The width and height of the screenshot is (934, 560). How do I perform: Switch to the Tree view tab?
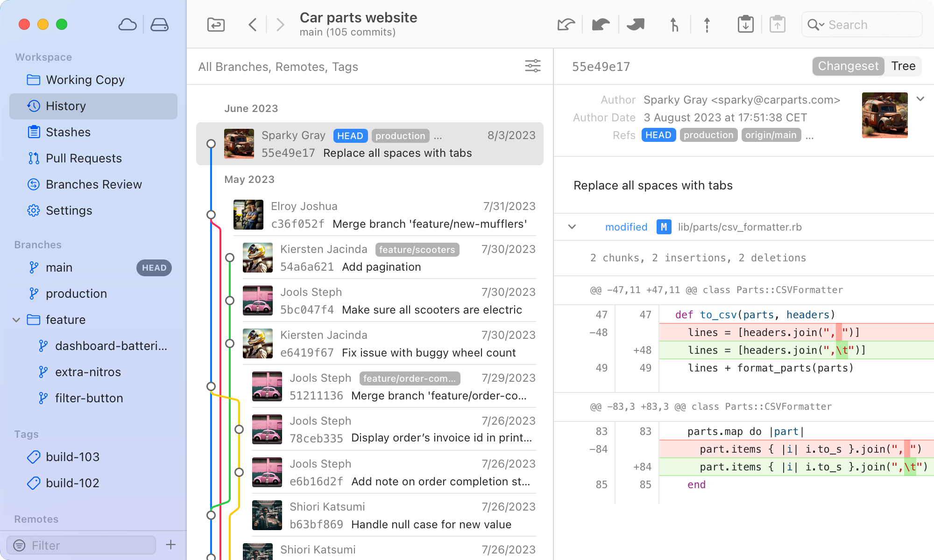coord(903,66)
